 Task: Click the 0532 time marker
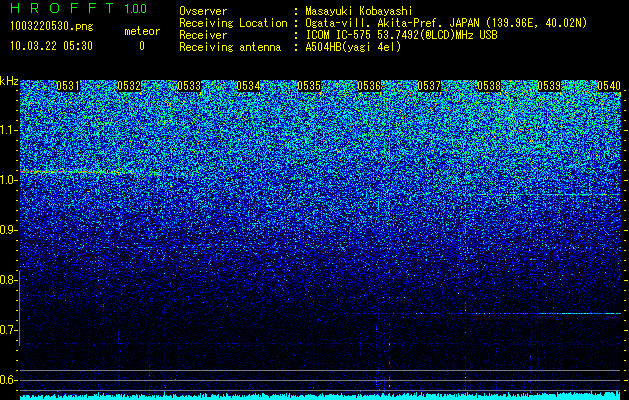129,86
